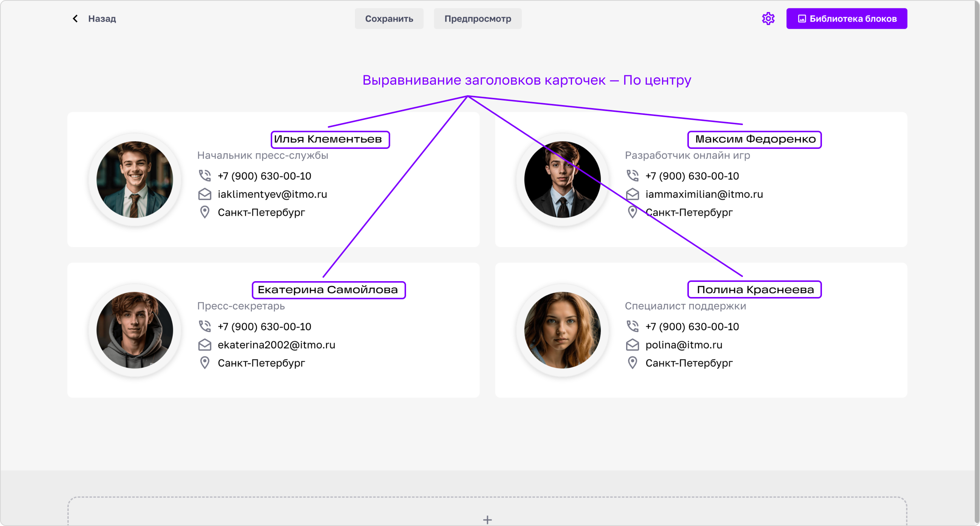The width and height of the screenshot is (980, 526).
Task: Click Санкт-Петербург in Полина Краснеева's card
Action: pyautogui.click(x=689, y=363)
